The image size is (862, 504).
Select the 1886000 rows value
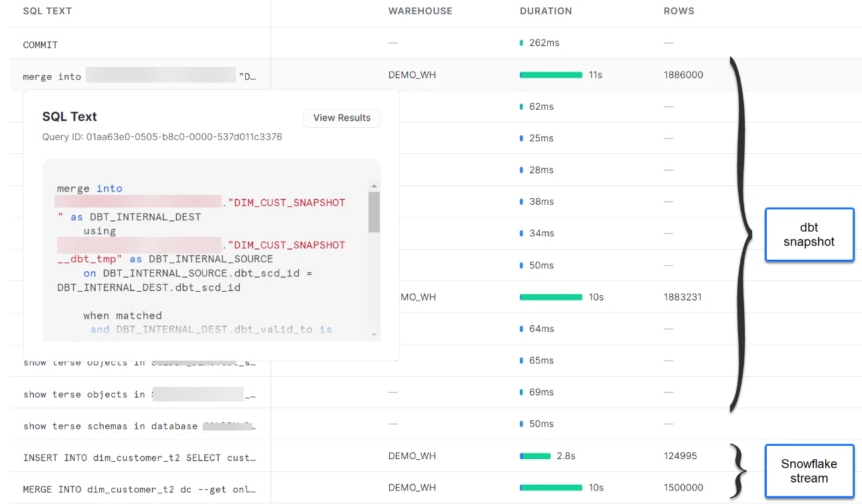(683, 75)
